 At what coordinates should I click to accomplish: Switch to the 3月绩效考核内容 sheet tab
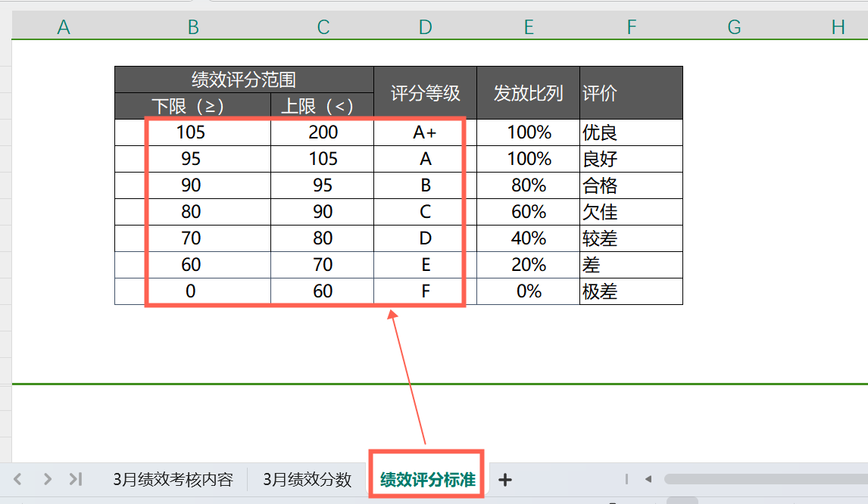point(173,479)
